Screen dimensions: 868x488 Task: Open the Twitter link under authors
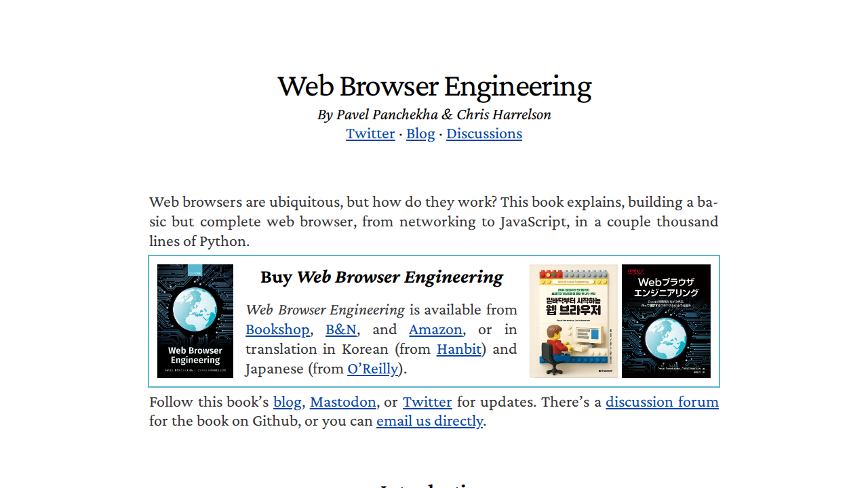tap(370, 134)
